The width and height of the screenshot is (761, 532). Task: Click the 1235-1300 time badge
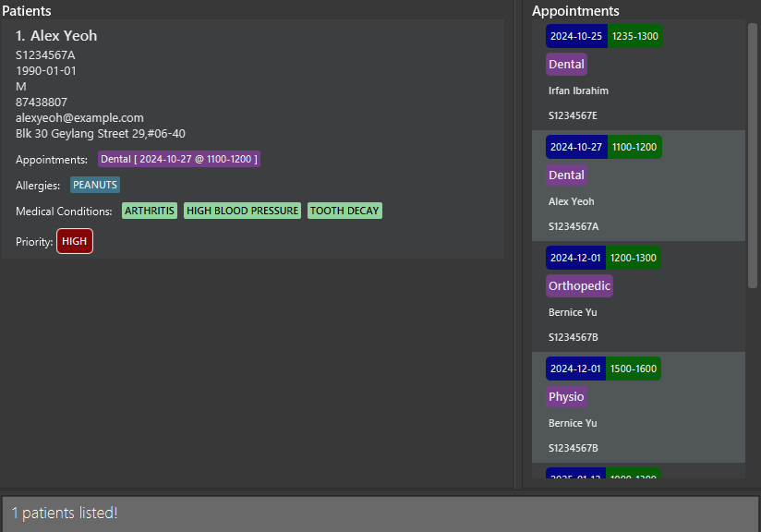(x=634, y=36)
